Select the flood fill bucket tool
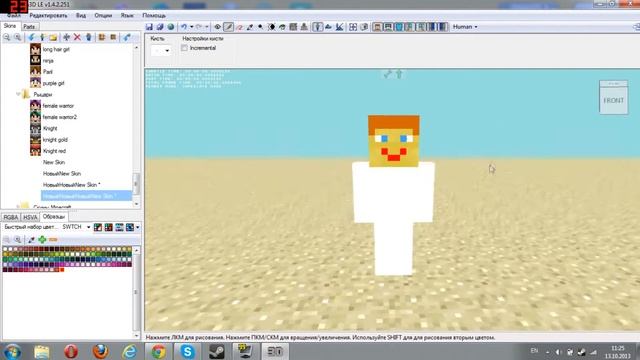Image resolution: width=640 pixels, height=360 pixels. pos(282,27)
